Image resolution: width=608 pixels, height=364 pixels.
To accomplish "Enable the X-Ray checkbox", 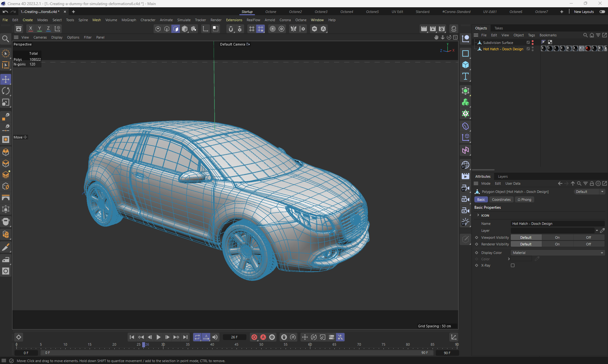I will tap(513, 265).
